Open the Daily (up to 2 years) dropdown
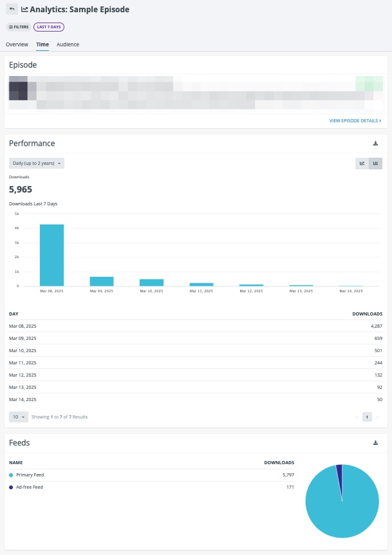392x555 pixels. click(37, 163)
